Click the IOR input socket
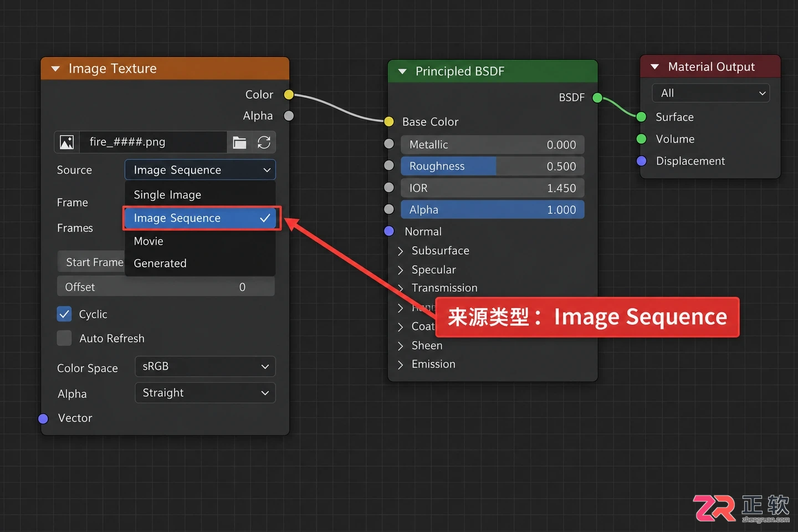 (389, 187)
